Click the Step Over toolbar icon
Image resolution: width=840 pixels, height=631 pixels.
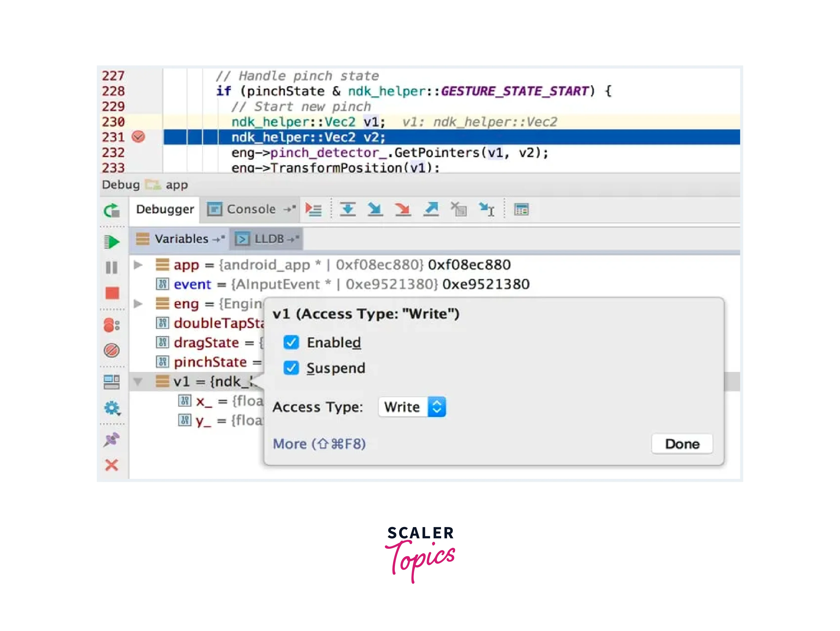[347, 209]
